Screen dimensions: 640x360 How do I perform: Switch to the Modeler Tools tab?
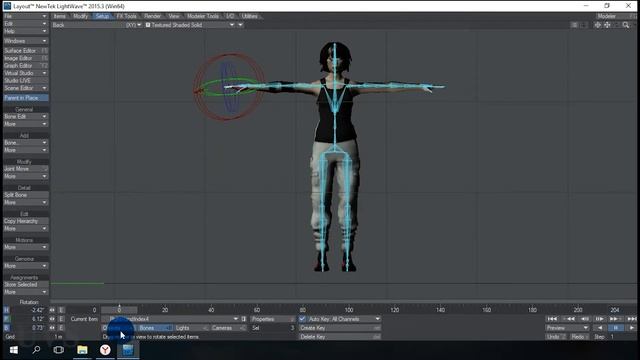203,16
